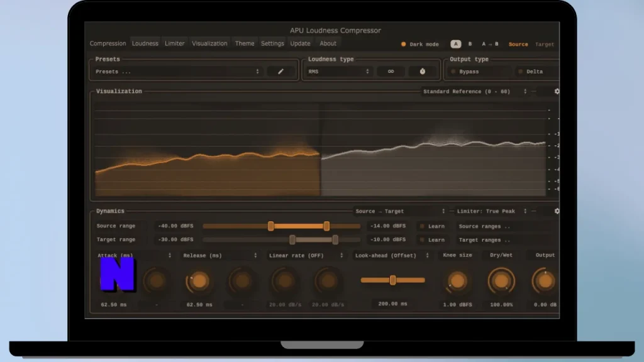Click the Target range lower slider handle
Screen dimensions: 644x362
pos(292,239)
